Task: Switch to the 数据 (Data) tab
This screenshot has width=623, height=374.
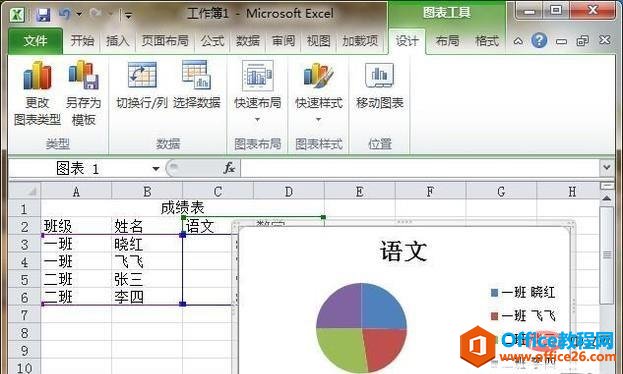Action: pyautogui.click(x=248, y=41)
